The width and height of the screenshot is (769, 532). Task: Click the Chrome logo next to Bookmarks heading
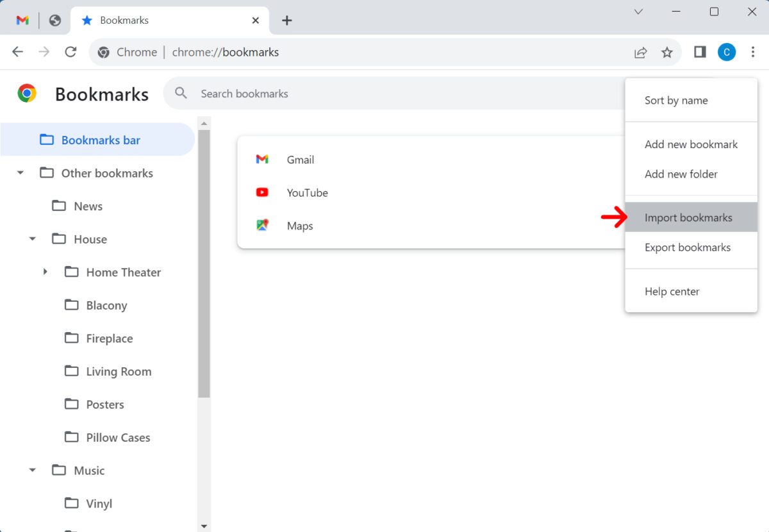pyautogui.click(x=26, y=94)
